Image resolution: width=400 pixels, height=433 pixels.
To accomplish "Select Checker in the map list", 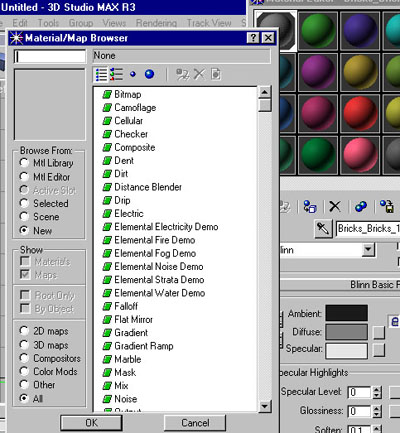I will click(x=131, y=134).
